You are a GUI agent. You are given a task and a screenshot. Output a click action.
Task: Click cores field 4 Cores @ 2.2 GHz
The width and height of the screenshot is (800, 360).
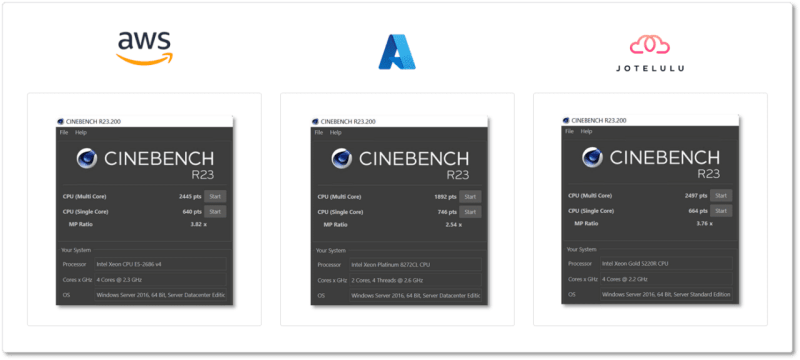pyautogui.click(x=666, y=279)
